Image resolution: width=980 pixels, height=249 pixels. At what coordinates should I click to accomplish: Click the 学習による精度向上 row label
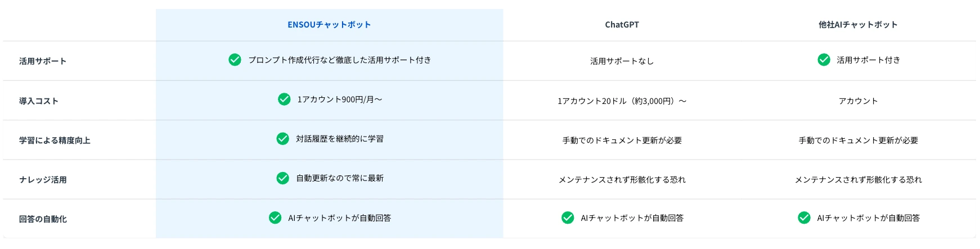tap(55, 140)
